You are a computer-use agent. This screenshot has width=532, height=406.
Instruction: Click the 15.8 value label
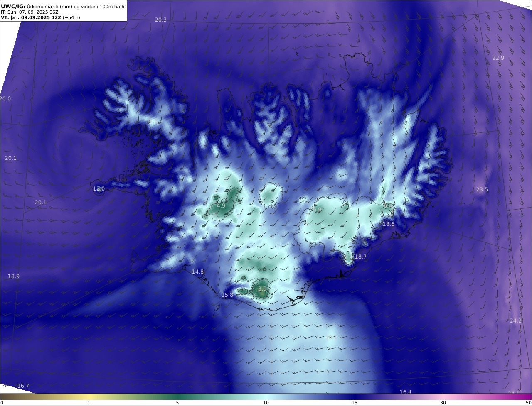coord(227,295)
